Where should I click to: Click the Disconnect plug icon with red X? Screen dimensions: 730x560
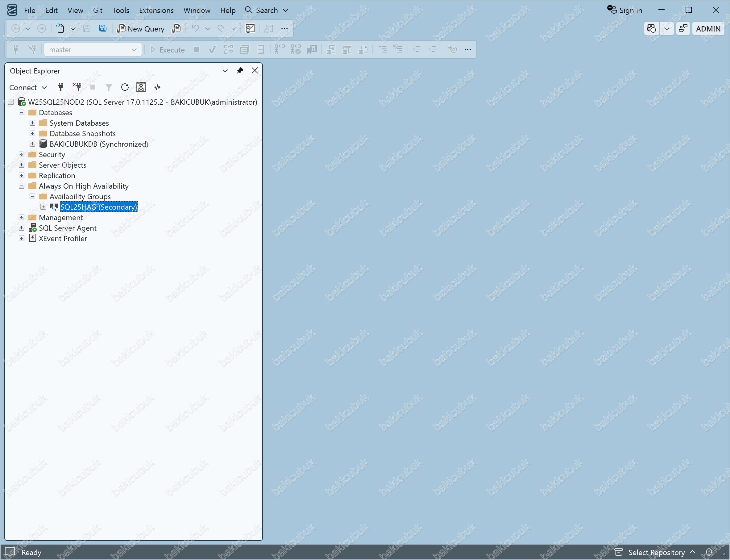[x=77, y=87]
